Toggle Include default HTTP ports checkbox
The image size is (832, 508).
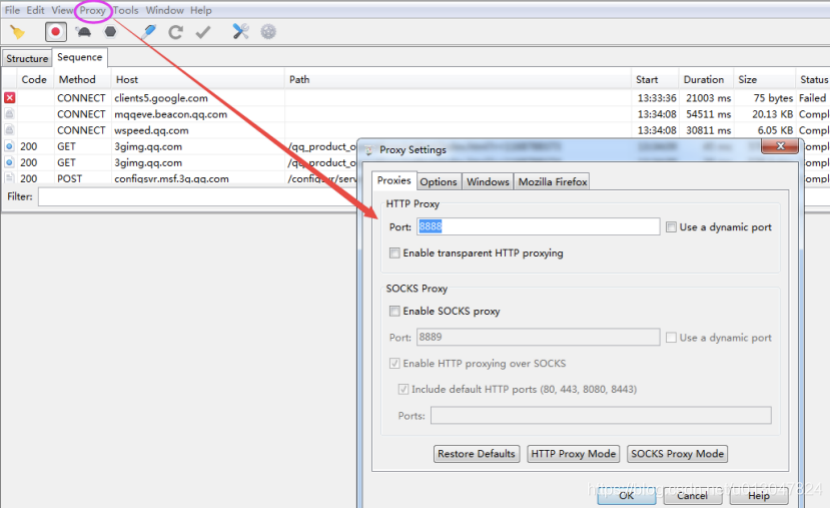403,389
